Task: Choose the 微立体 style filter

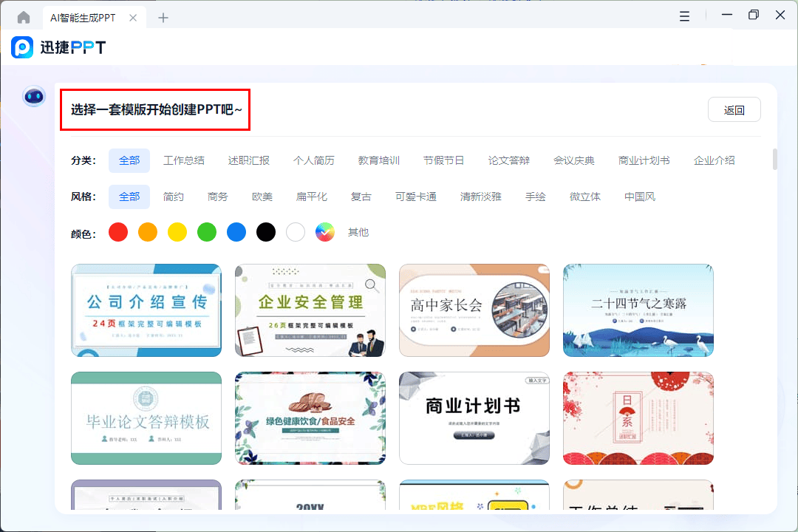Action: 585,197
